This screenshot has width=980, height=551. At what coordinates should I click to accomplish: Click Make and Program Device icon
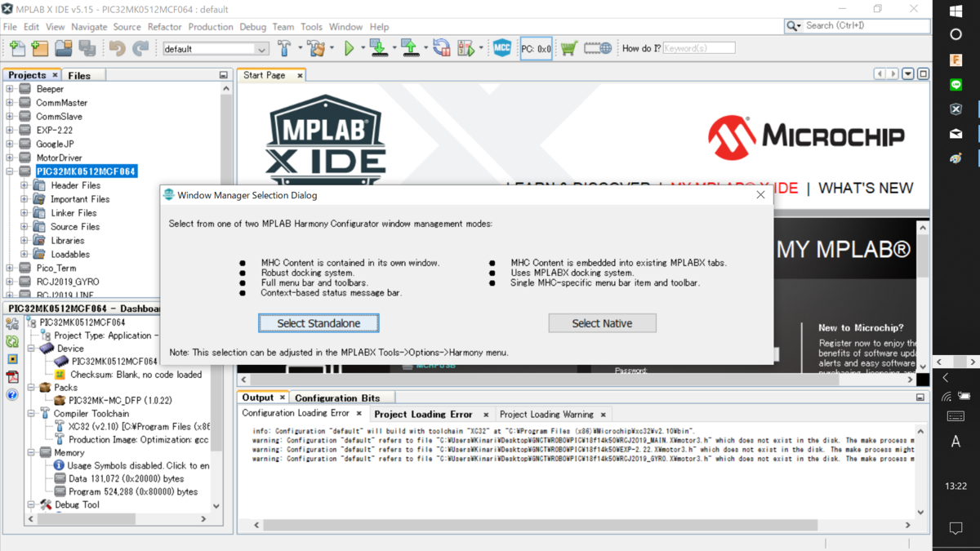pyautogui.click(x=378, y=49)
